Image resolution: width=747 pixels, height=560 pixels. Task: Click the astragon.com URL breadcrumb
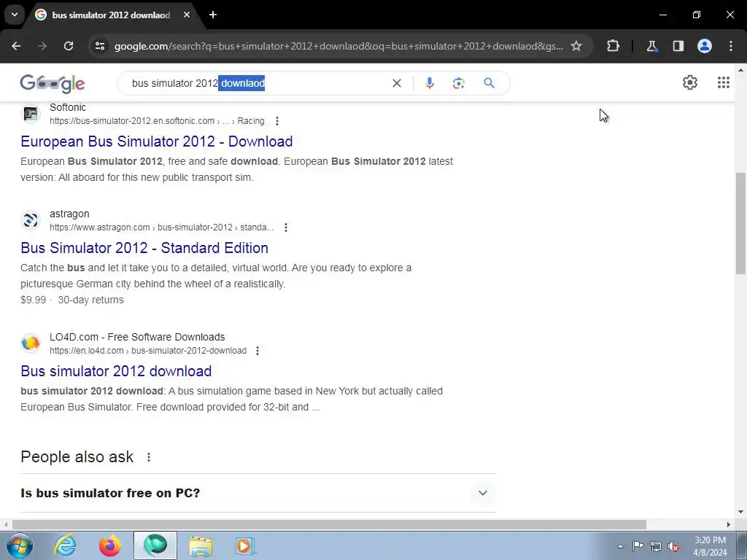(161, 227)
